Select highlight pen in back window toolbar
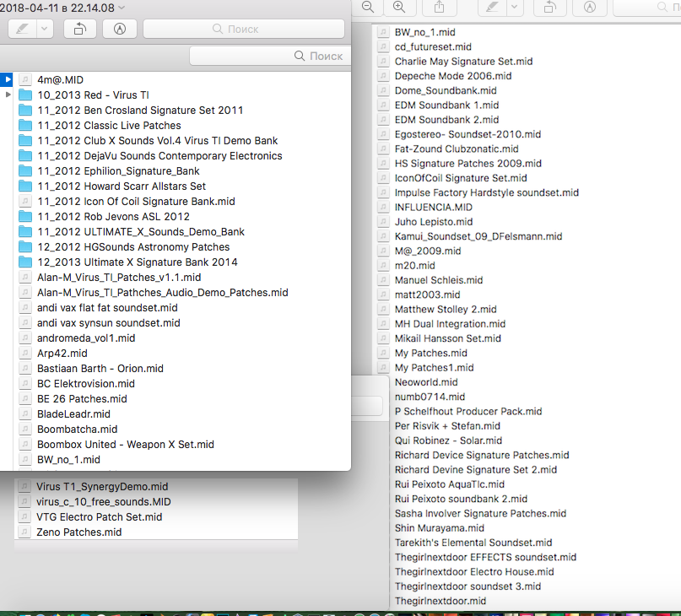Viewport: 681px width, 616px height. [492, 7]
